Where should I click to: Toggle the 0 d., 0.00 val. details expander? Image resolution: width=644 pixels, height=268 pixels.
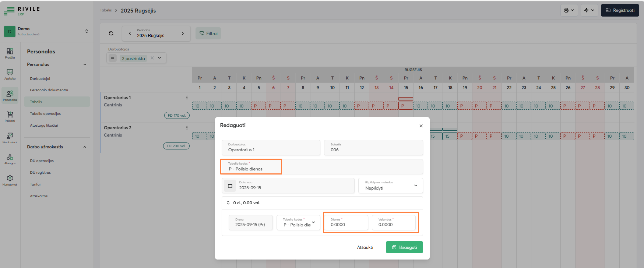[228, 203]
